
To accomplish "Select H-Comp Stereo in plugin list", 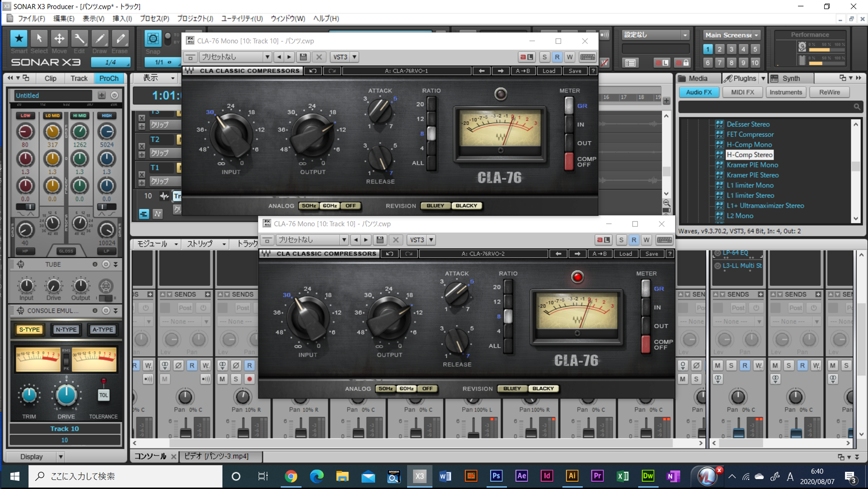I will 749,154.
